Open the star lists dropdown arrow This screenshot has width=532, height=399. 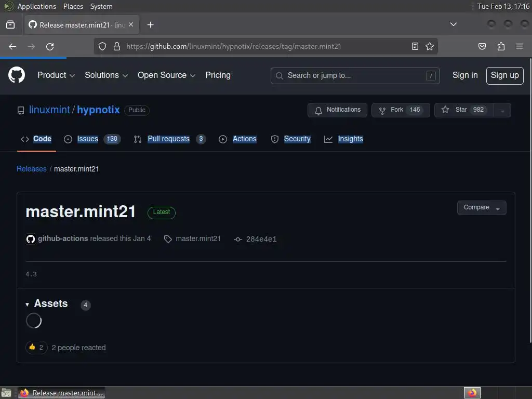tap(502, 110)
